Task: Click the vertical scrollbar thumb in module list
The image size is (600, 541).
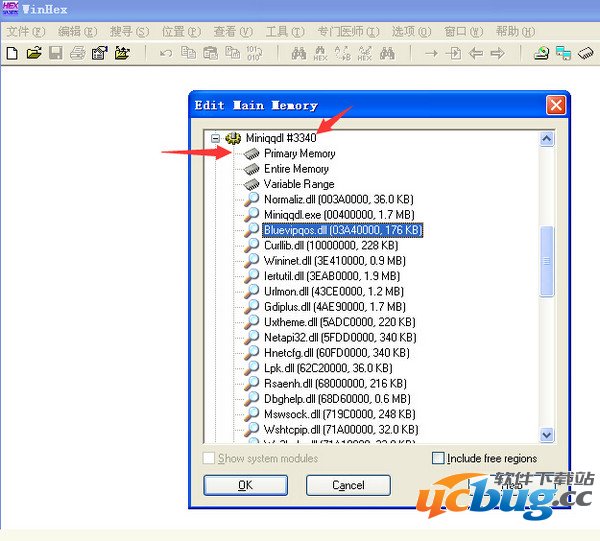Action: point(547,260)
